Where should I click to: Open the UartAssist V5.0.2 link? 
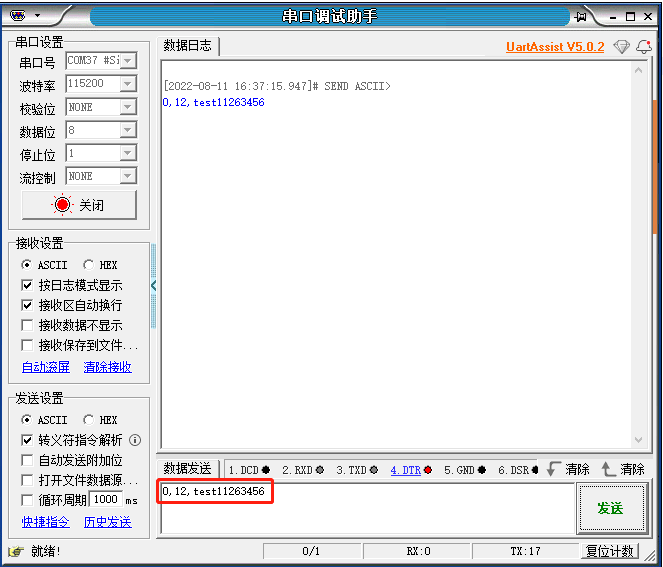pos(555,47)
